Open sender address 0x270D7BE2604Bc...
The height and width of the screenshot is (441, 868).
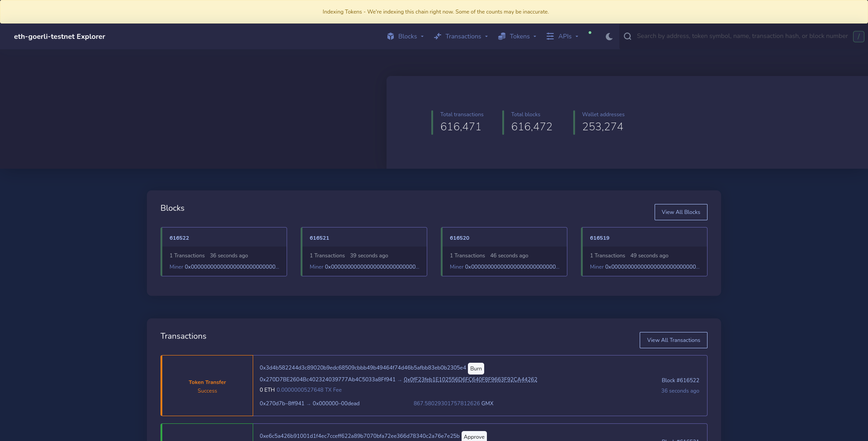(x=327, y=379)
